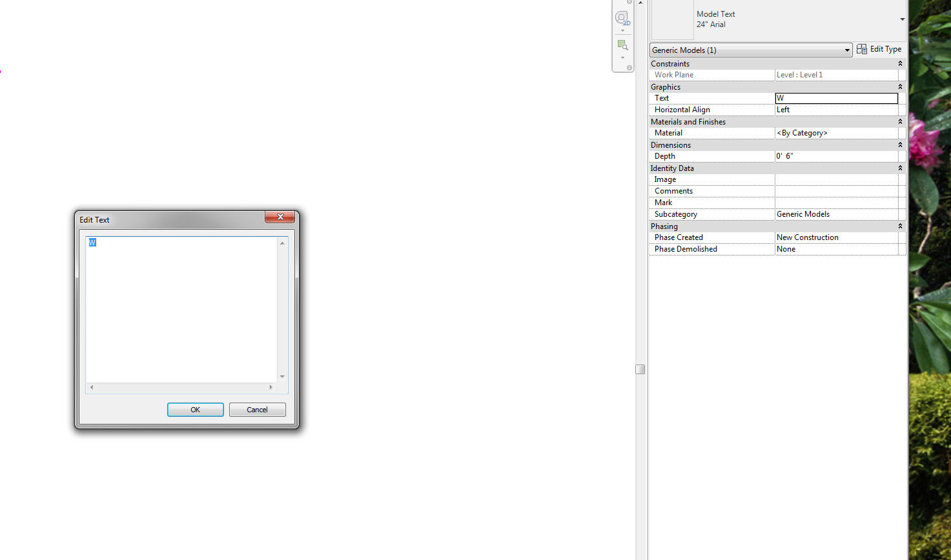This screenshot has height=560, width=951.
Task: Close the navigation bar via its X icon
Action: (x=629, y=3)
